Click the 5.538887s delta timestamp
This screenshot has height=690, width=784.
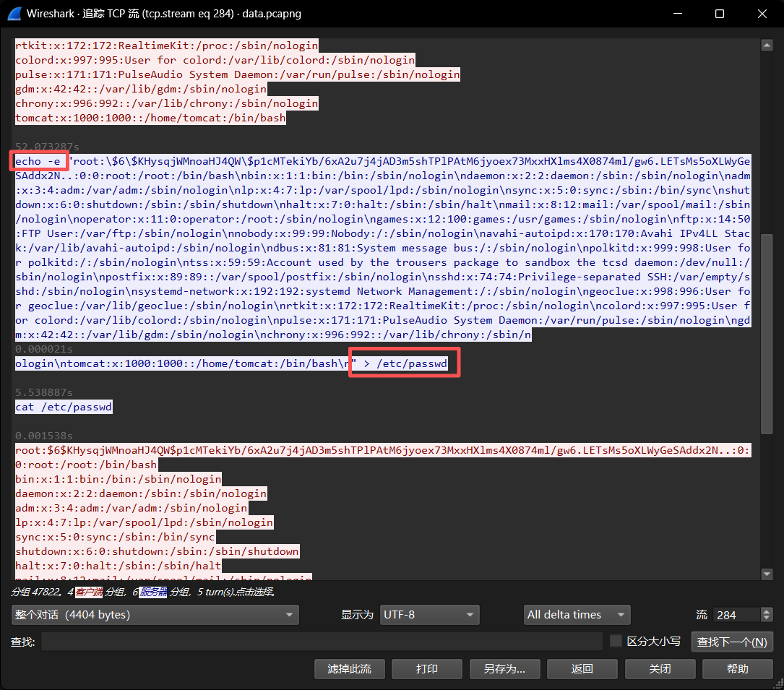point(44,392)
